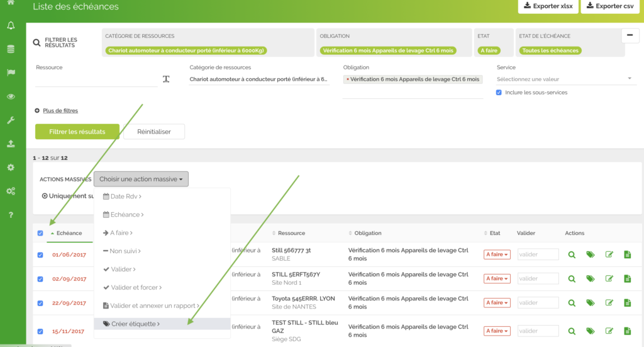Uncheck the 02/09/2017 row checkbox

point(40,279)
